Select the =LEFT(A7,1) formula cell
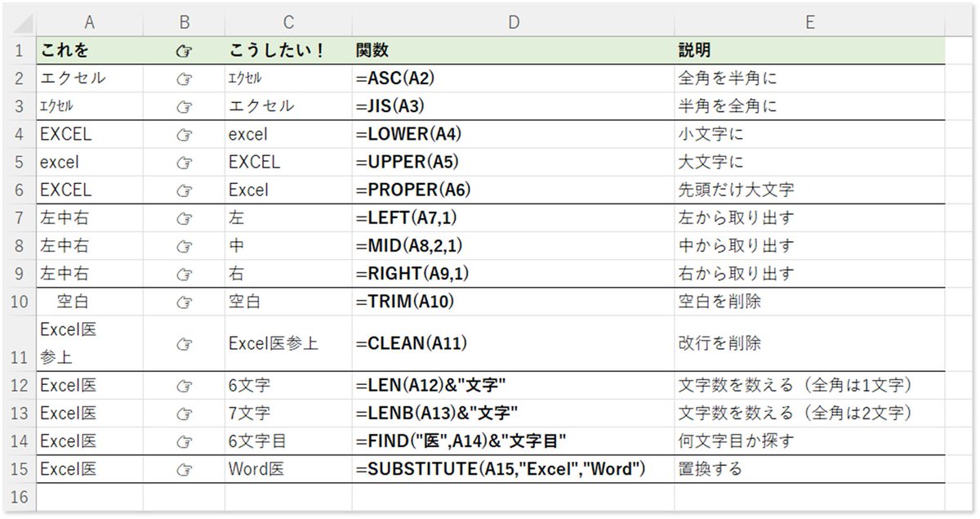 (513, 218)
